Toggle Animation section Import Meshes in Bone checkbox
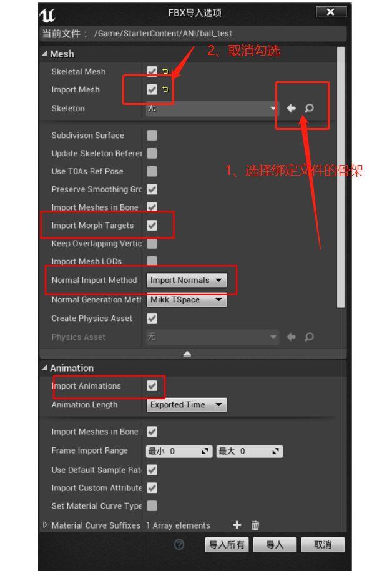Image resolution: width=392 pixels, height=571 pixels. [152, 432]
